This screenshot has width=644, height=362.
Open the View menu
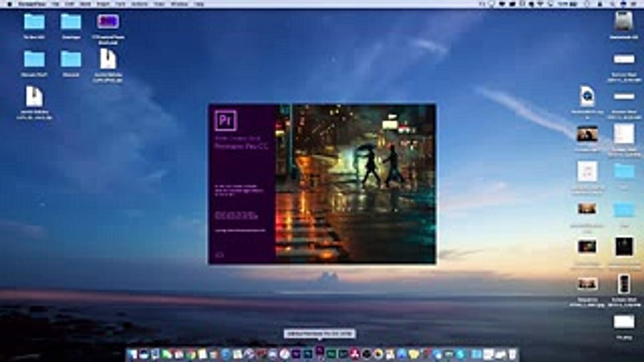pyautogui.click(x=159, y=4)
